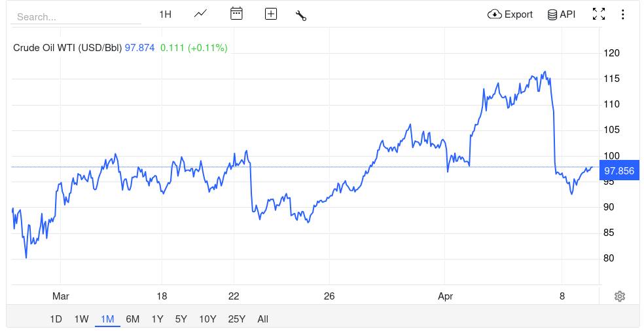Select the 25Y time range

click(x=236, y=319)
